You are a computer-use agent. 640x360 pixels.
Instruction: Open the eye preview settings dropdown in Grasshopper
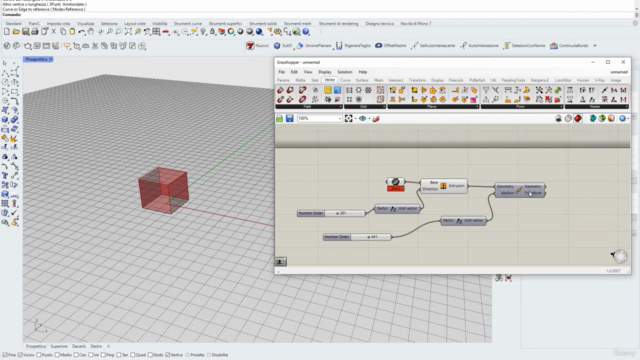(369, 118)
